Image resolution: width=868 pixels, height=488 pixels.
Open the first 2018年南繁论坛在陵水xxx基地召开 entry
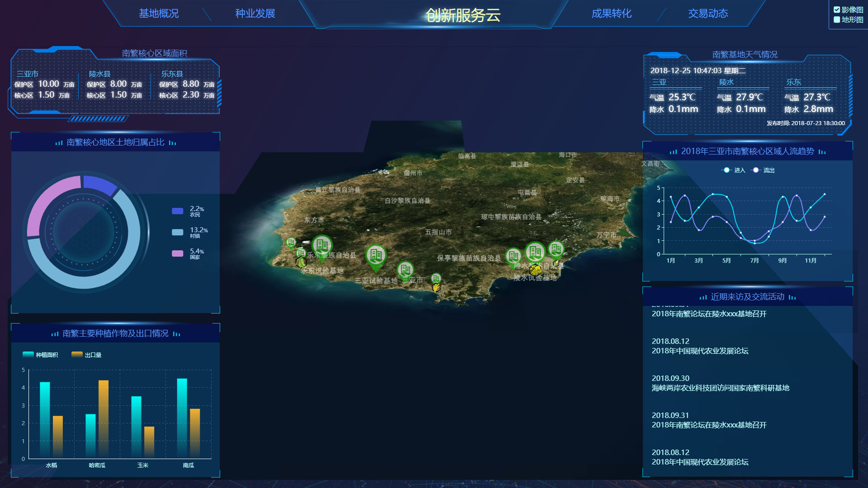[709, 314]
